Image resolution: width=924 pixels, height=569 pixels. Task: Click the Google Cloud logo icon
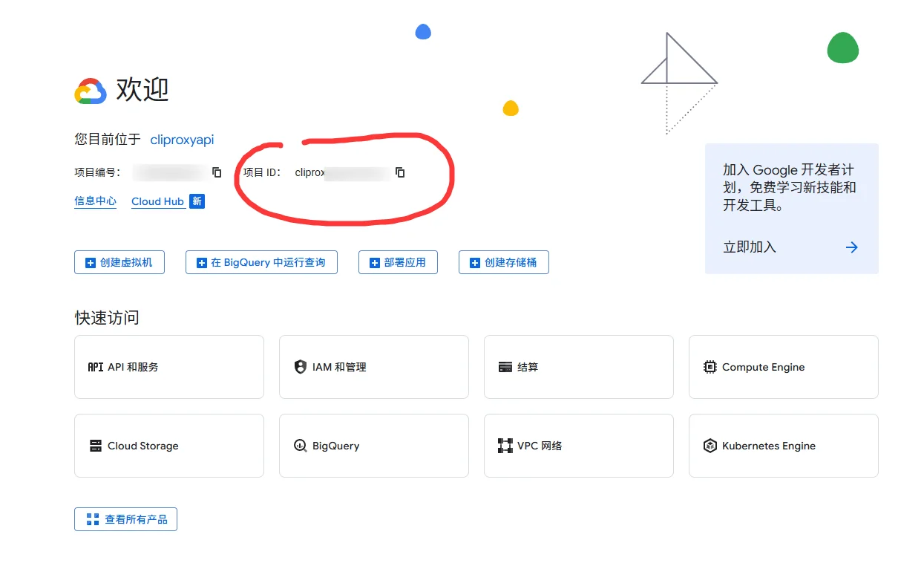click(91, 91)
